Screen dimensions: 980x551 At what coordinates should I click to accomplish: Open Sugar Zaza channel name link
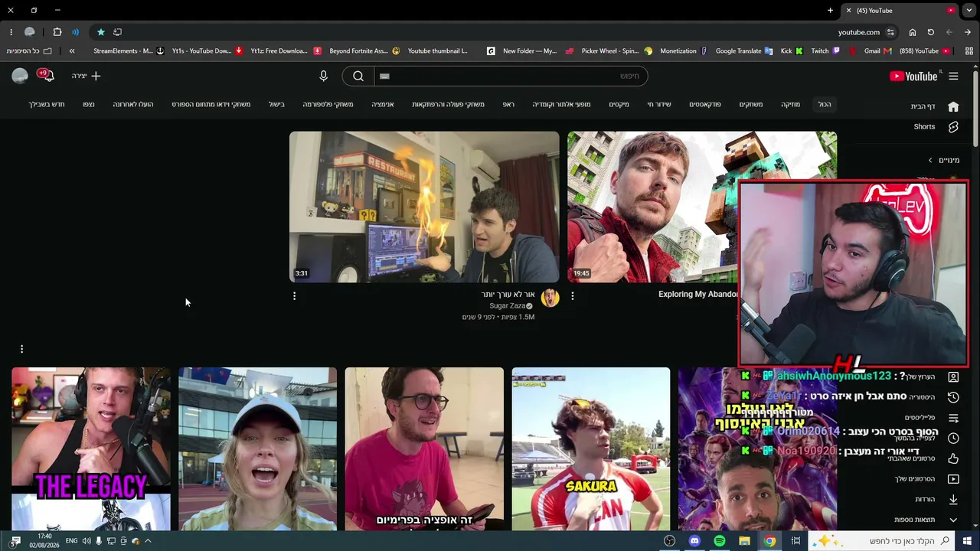507,306
